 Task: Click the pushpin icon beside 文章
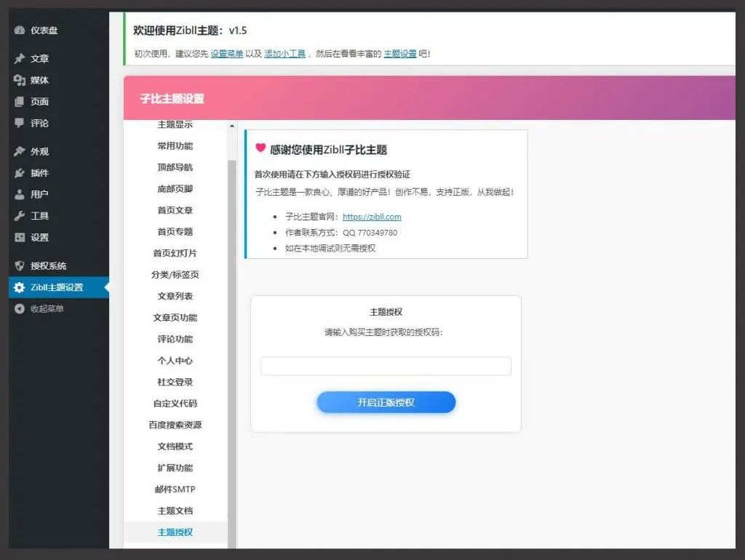tap(20, 58)
